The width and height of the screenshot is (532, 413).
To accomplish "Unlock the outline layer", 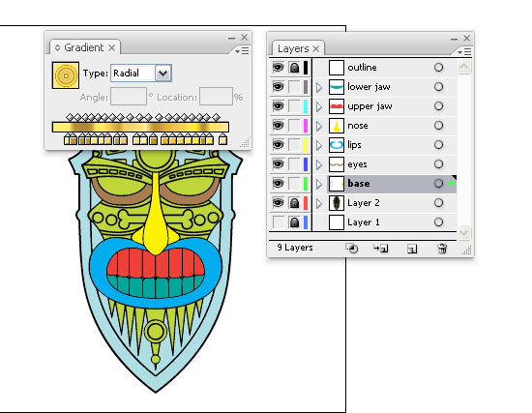I will pos(294,68).
